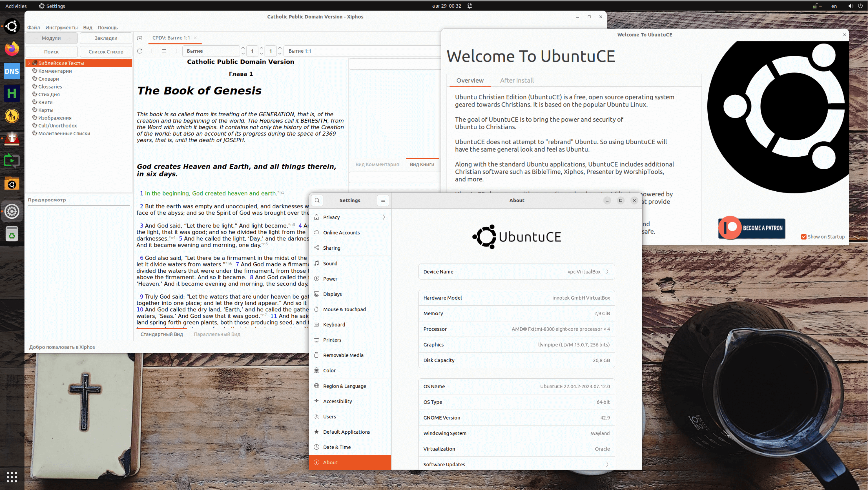The image size is (868, 490).
Task: Close the CPDV: Бытие 1:1 tab
Action: 195,38
